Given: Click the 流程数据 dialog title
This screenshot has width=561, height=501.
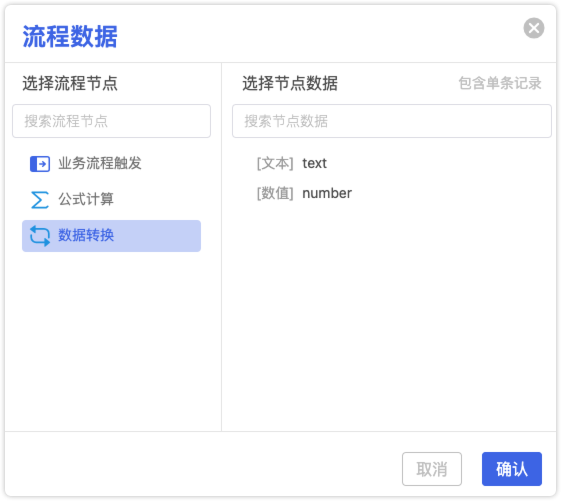Looking at the screenshot, I should 70,37.
